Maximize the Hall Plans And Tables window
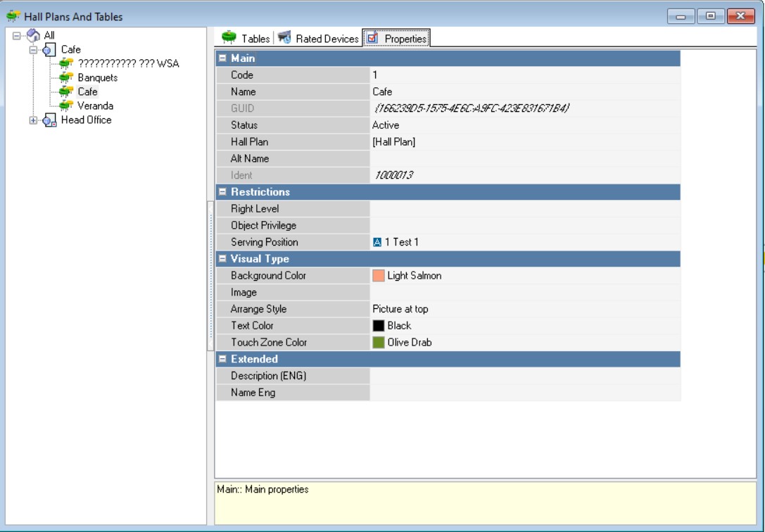 click(710, 16)
